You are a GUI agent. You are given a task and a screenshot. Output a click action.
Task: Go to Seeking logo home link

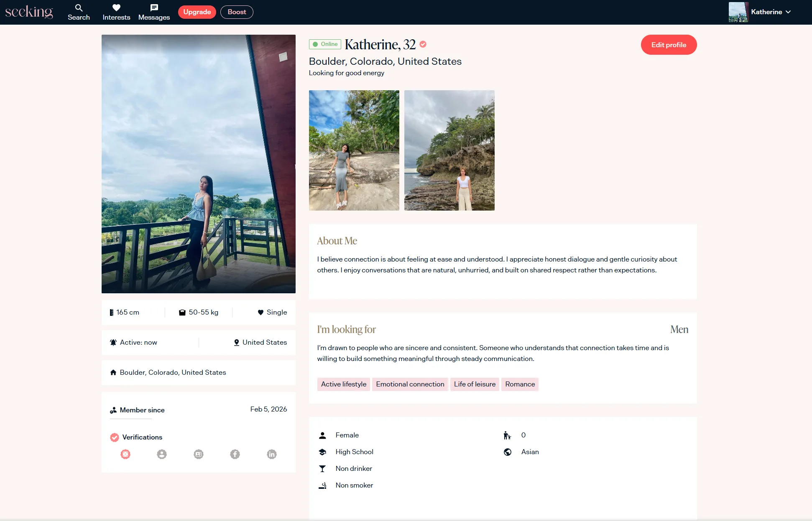click(29, 12)
